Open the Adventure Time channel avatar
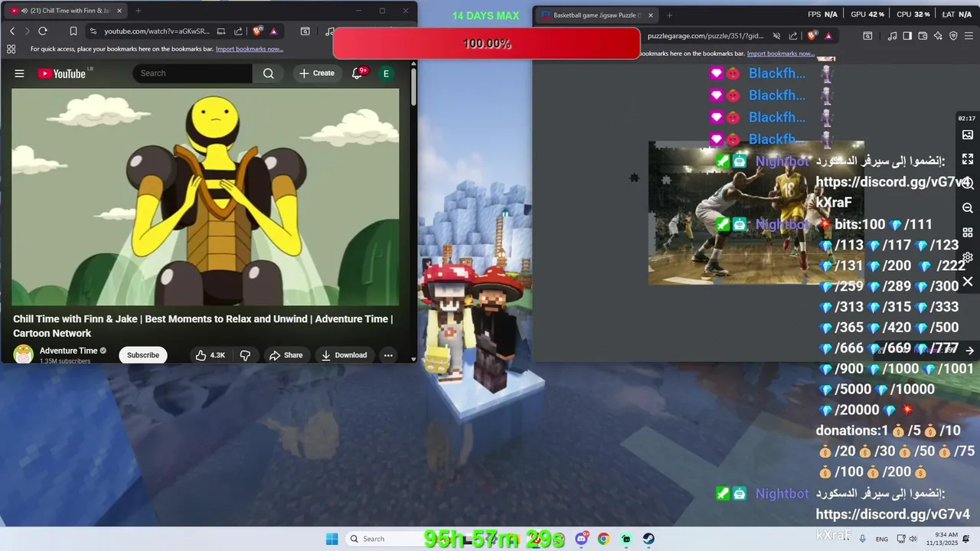Viewport: 980px width, 551px height. click(x=24, y=354)
